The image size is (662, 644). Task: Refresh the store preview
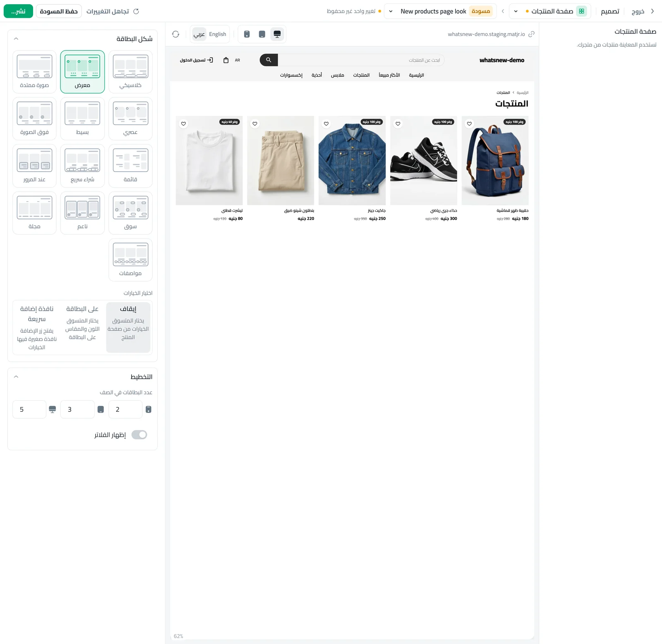pyautogui.click(x=176, y=34)
